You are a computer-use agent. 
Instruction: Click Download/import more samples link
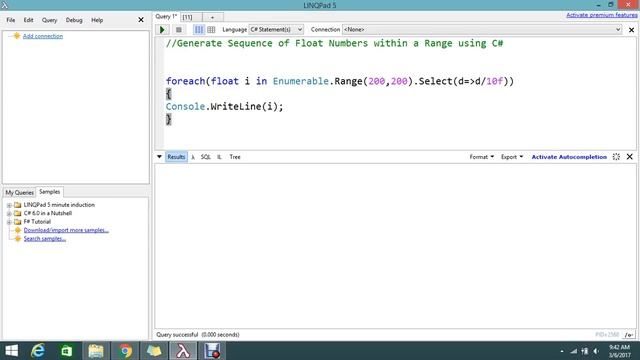point(66,230)
